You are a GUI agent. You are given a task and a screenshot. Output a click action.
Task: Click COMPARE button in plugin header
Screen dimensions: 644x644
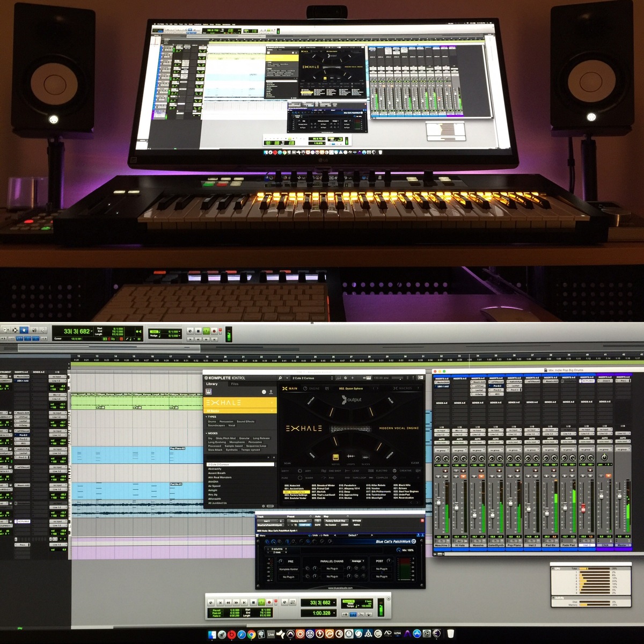click(305, 525)
